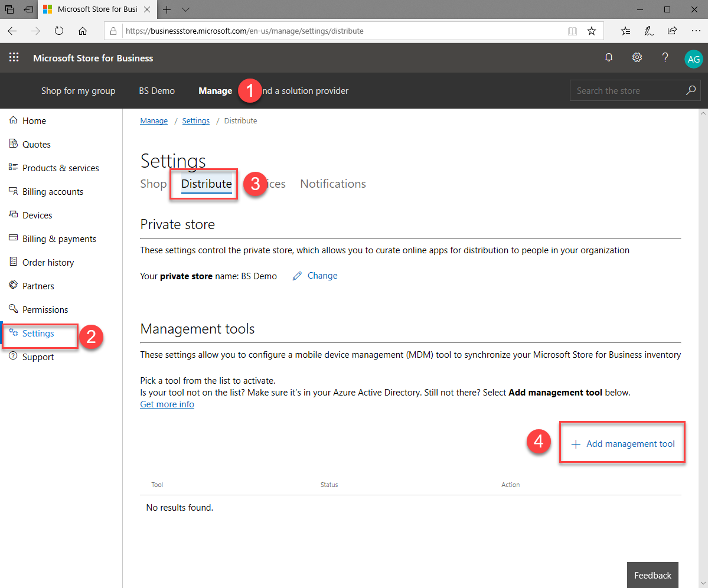
Task: Click the Manage breadcrumb link
Action: coord(154,121)
